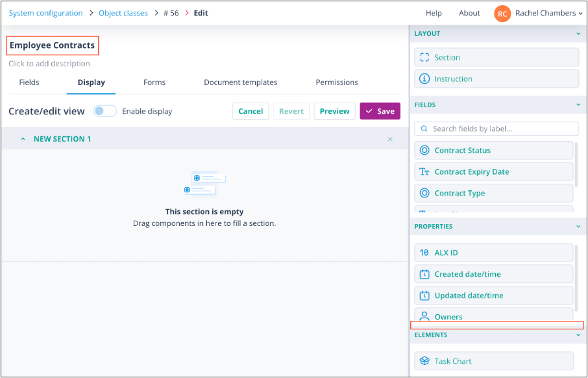588x378 pixels.
Task: Open the Permissions tab
Action: [336, 82]
